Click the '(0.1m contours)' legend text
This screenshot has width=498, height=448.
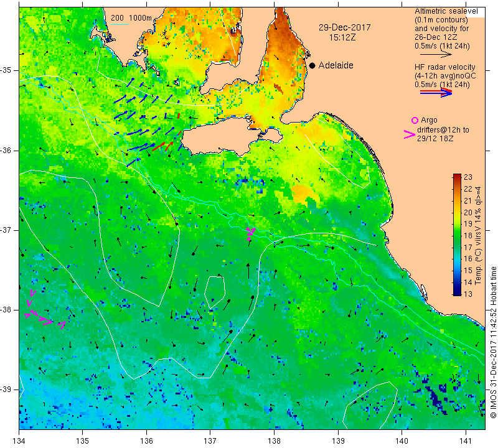click(x=441, y=20)
